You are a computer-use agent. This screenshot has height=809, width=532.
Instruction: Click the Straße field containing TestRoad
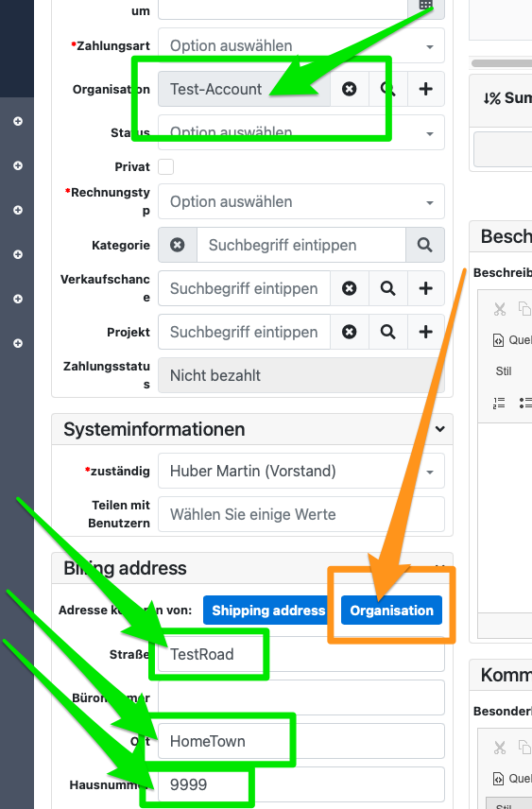click(x=301, y=654)
